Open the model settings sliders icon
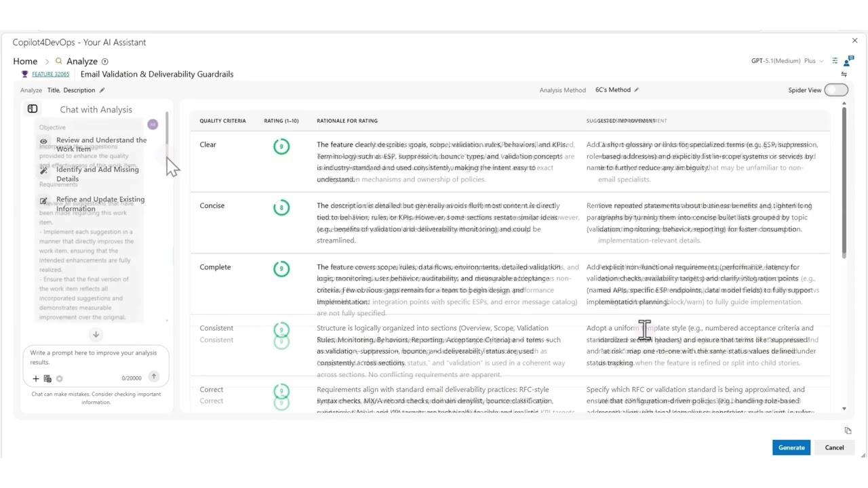This screenshot has height=488, width=868. [835, 61]
